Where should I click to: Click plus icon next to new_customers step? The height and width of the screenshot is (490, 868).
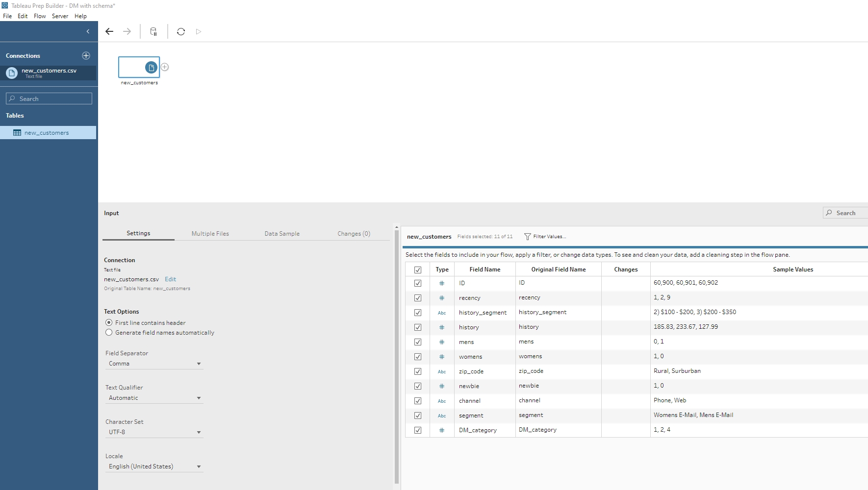pos(165,67)
